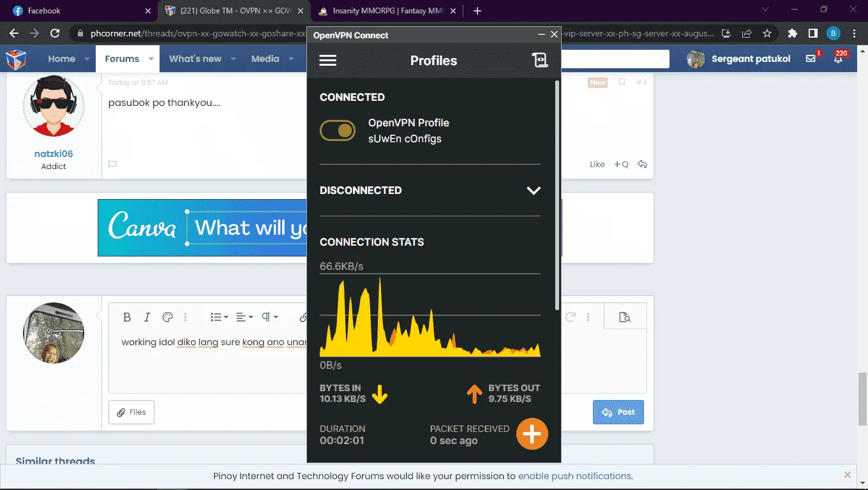The image size is (868, 490).
Task: Apply italic in the reply editor
Action: [147, 317]
